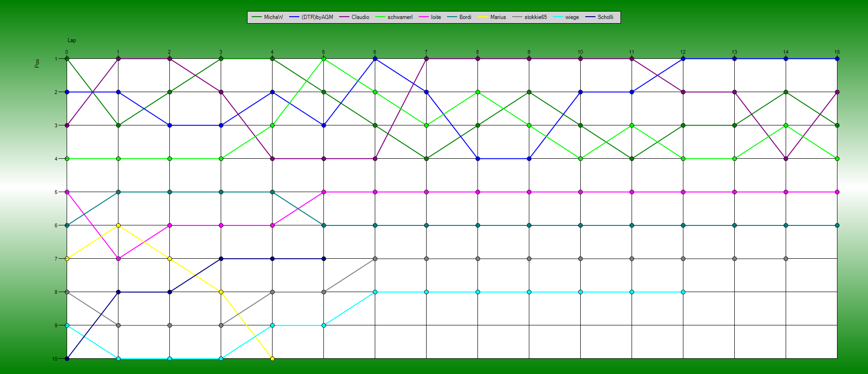Choose the Bordi legend entry

[x=465, y=17]
